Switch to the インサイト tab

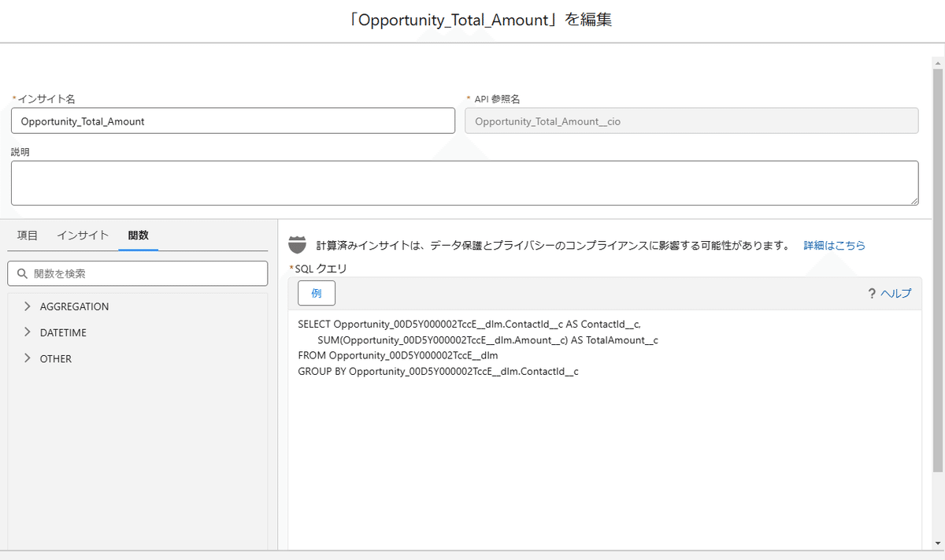click(x=83, y=235)
